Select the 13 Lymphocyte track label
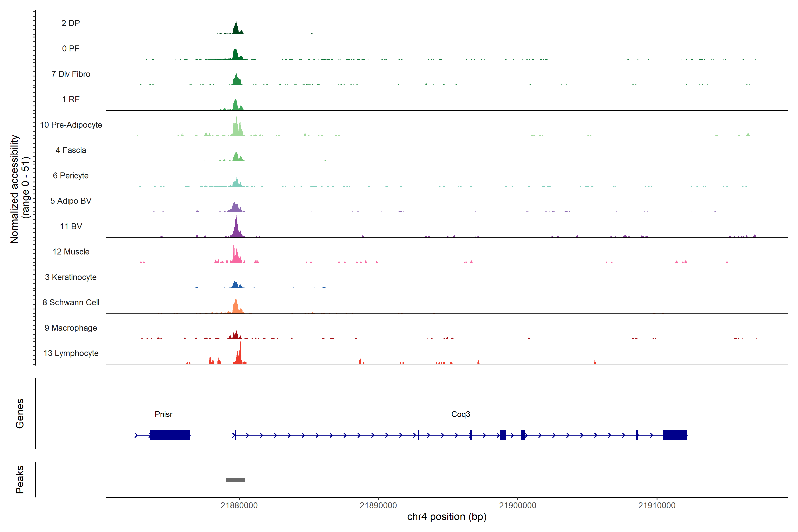Viewport: 798px width, 532px height. tap(71, 353)
